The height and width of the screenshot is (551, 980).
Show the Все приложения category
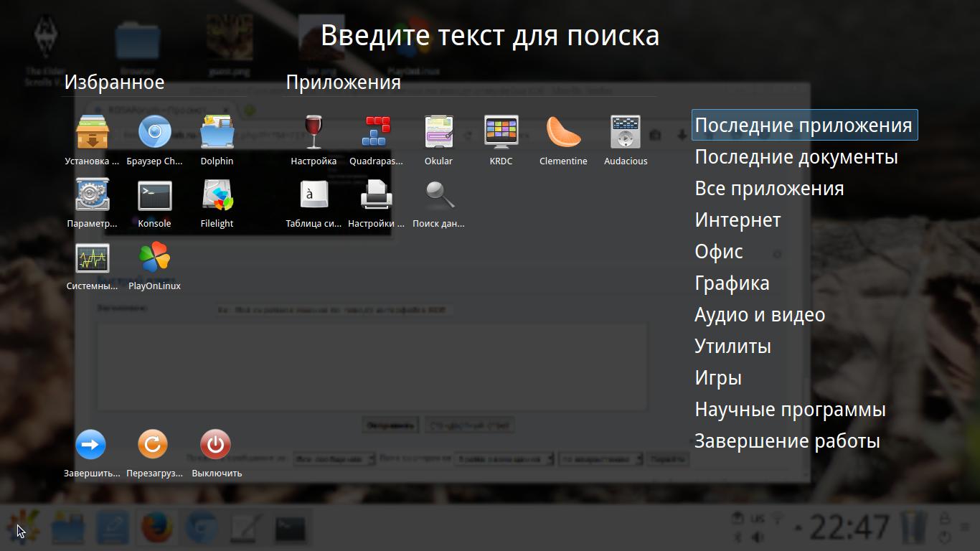point(769,189)
